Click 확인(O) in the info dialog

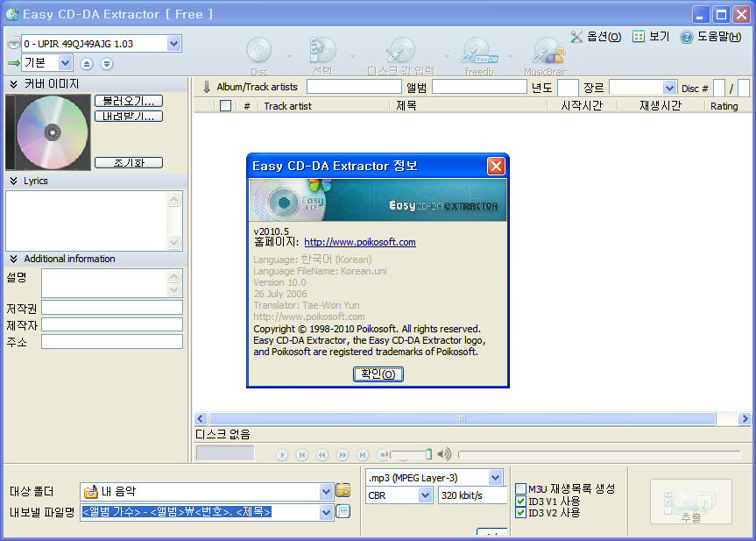tap(378, 374)
